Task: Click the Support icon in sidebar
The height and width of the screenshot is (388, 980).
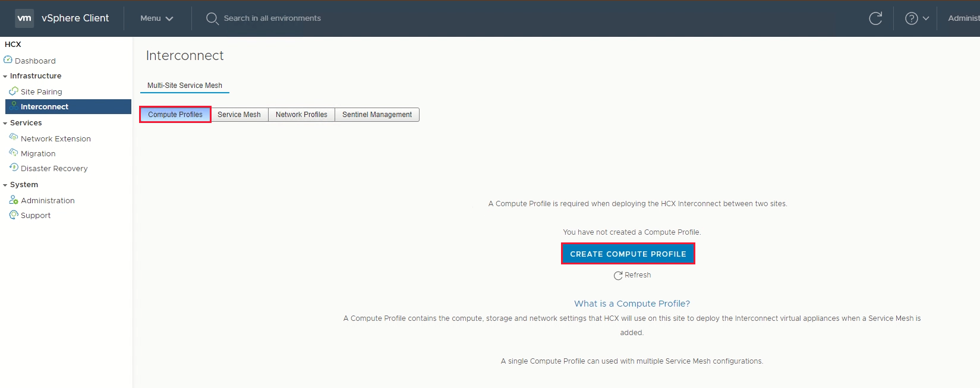Action: (x=14, y=214)
